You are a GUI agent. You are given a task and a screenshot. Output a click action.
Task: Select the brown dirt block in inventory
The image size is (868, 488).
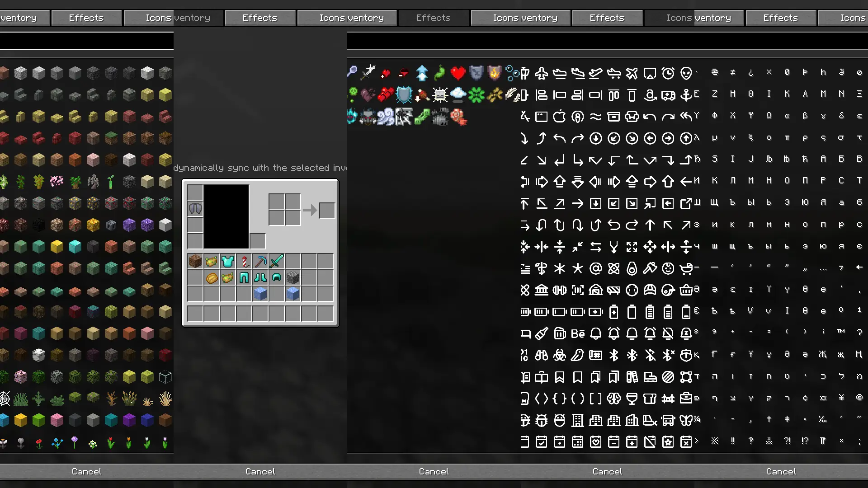point(195,261)
